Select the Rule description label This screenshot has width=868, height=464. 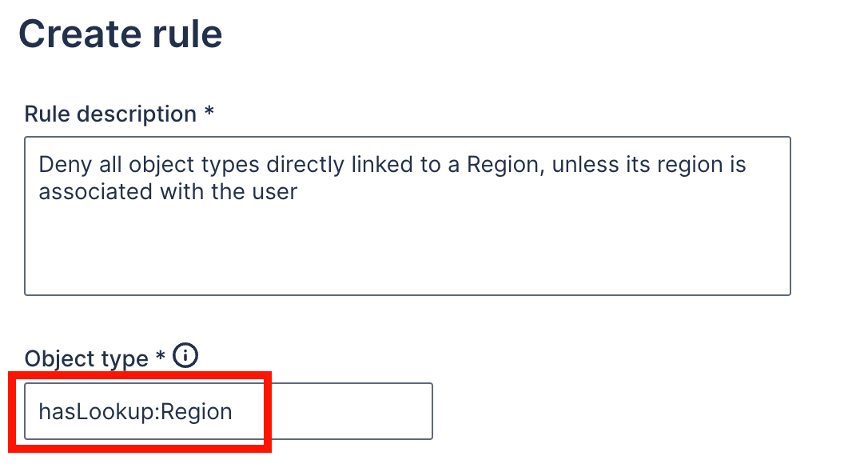click(x=109, y=114)
